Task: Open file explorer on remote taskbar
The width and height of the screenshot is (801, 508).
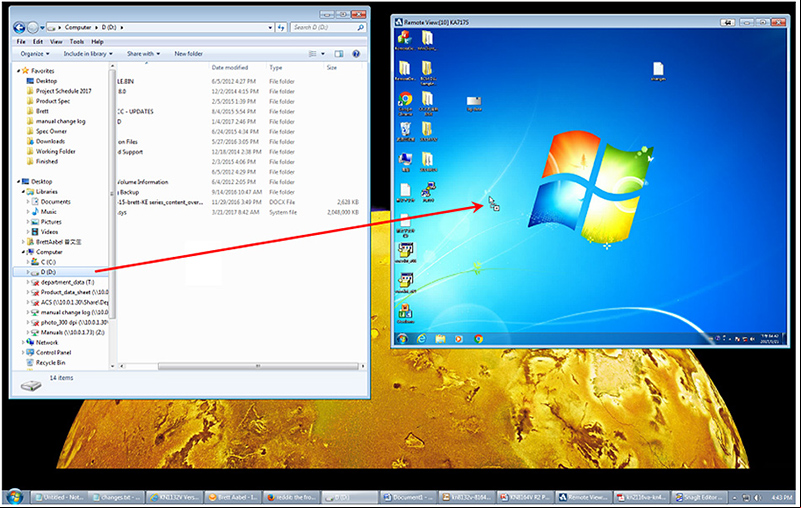Action: point(440,339)
